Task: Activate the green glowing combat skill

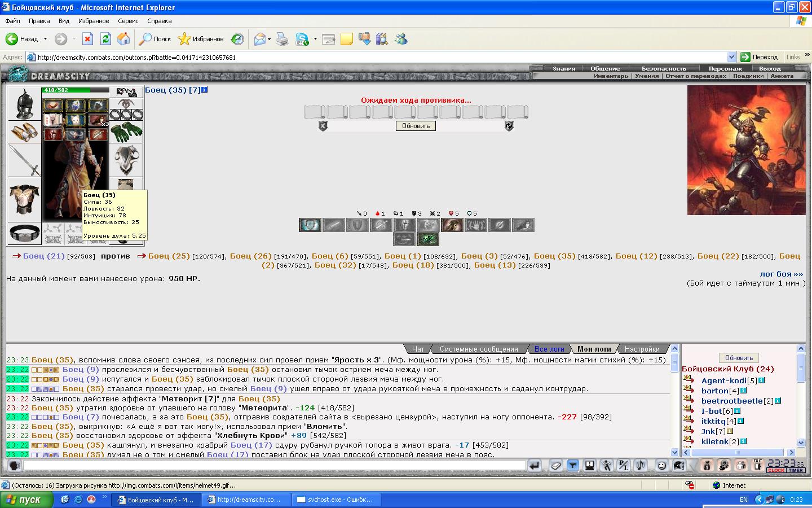Action: tap(428, 239)
